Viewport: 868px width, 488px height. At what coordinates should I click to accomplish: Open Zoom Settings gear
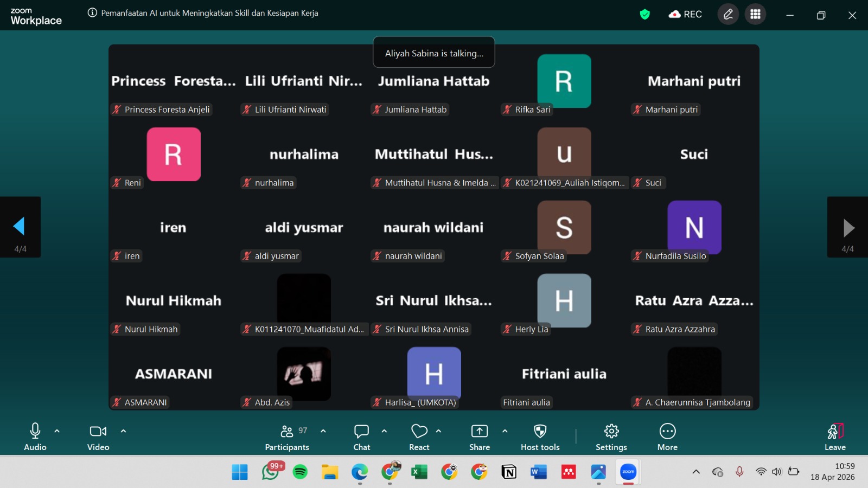[x=611, y=436]
